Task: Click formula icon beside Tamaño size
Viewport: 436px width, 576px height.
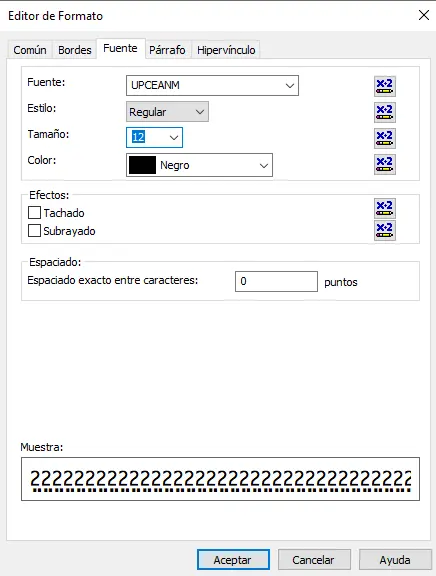Action: click(385, 138)
